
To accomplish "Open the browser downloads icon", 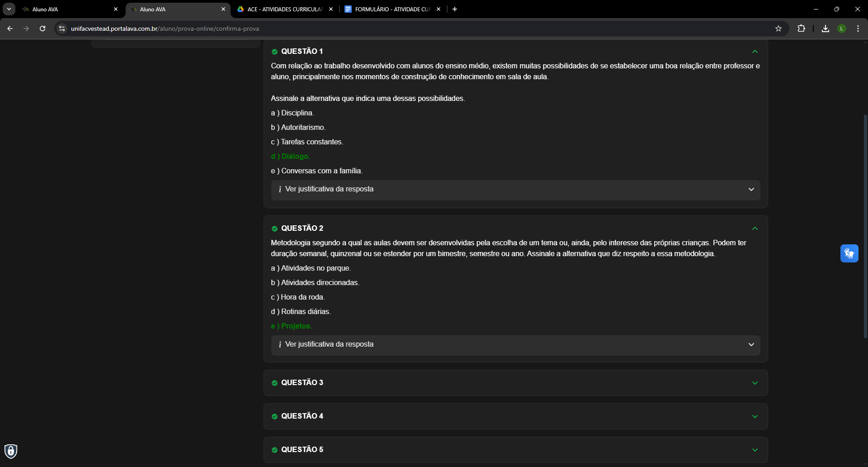I will click(826, 29).
